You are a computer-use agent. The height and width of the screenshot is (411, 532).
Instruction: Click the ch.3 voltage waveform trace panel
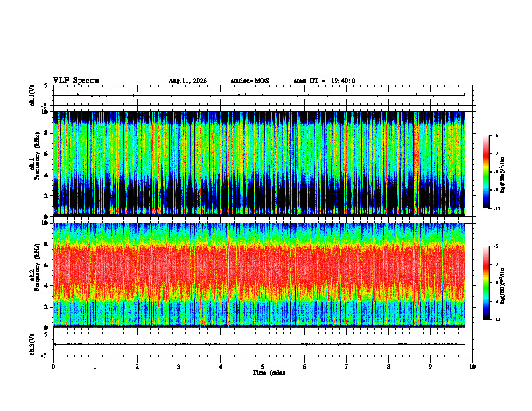click(x=263, y=345)
